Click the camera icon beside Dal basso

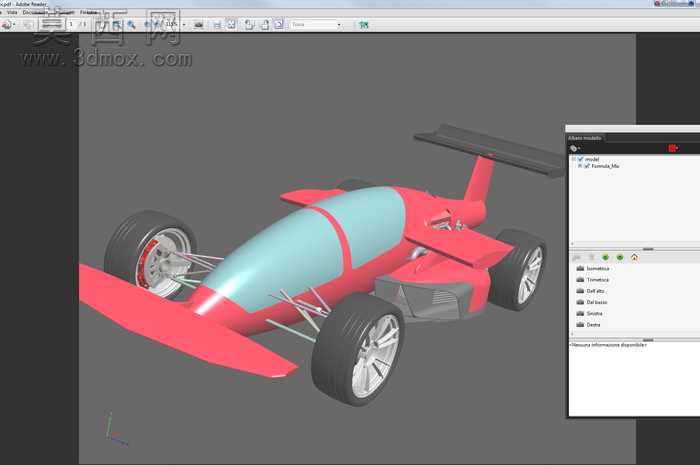pos(580,302)
